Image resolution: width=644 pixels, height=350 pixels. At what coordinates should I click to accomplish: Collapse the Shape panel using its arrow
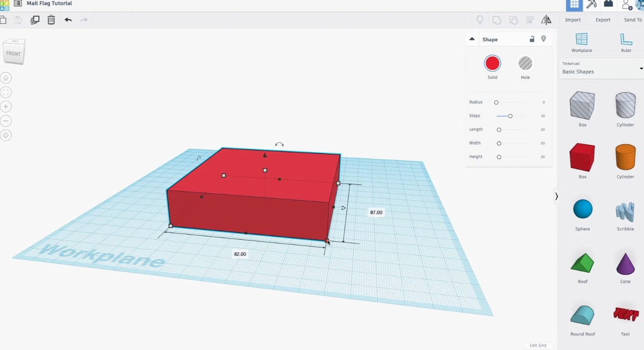point(471,39)
